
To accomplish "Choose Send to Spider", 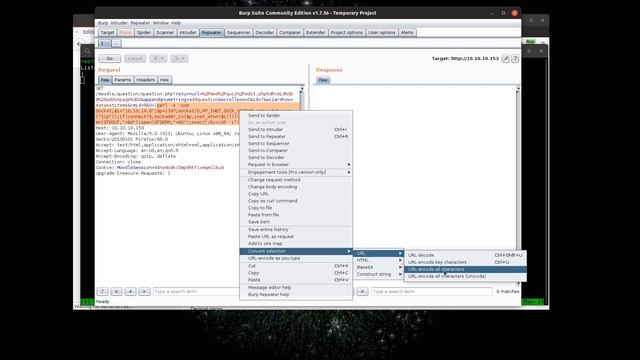I will pos(296,116).
